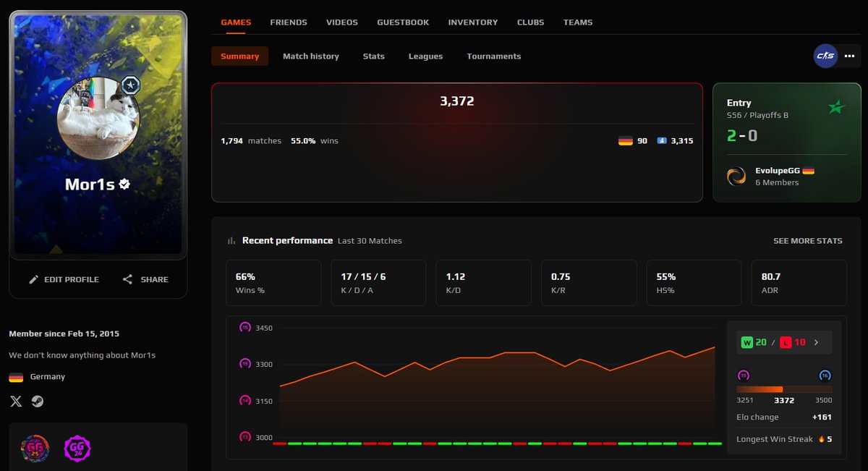This screenshot has width=868, height=471.
Task: Open the TEAMS tab
Action: tap(578, 22)
